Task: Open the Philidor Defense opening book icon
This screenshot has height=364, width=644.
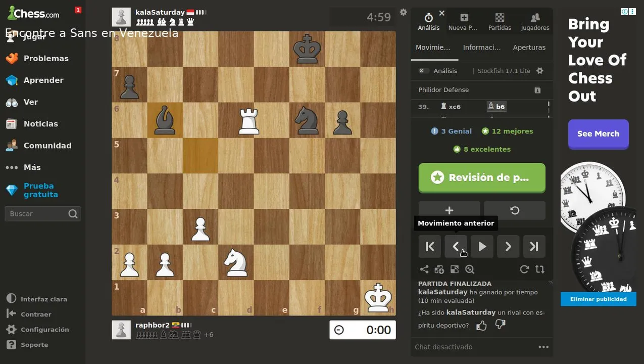Action: point(537,90)
